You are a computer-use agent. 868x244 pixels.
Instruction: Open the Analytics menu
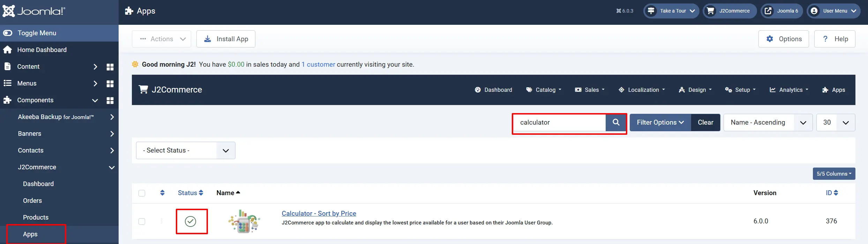789,90
